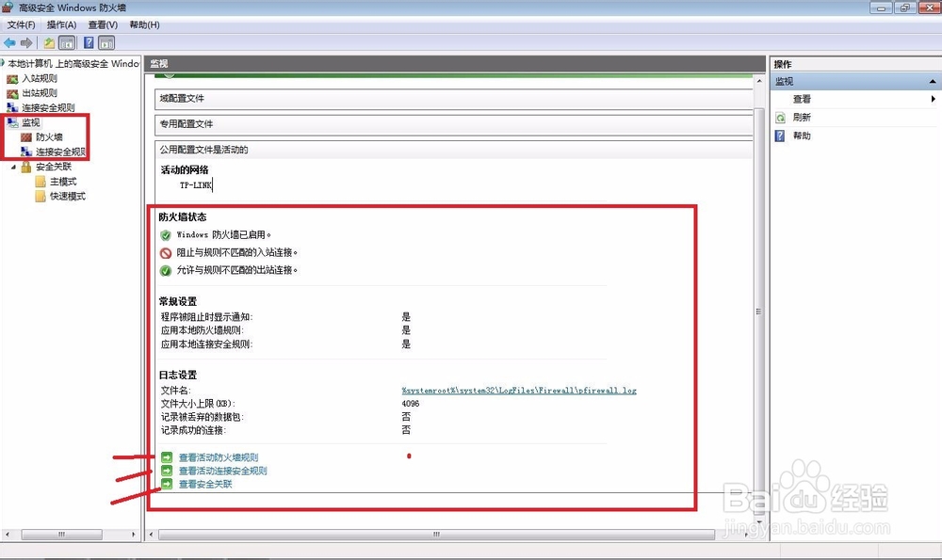Expand the 专用配置文件 section

pyautogui.click(x=454, y=124)
